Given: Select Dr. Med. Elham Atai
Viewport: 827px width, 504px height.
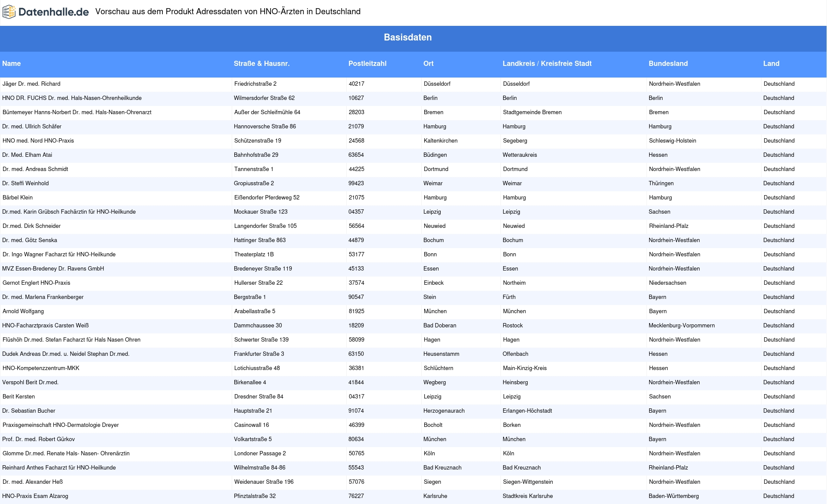Looking at the screenshot, I should 27,155.
